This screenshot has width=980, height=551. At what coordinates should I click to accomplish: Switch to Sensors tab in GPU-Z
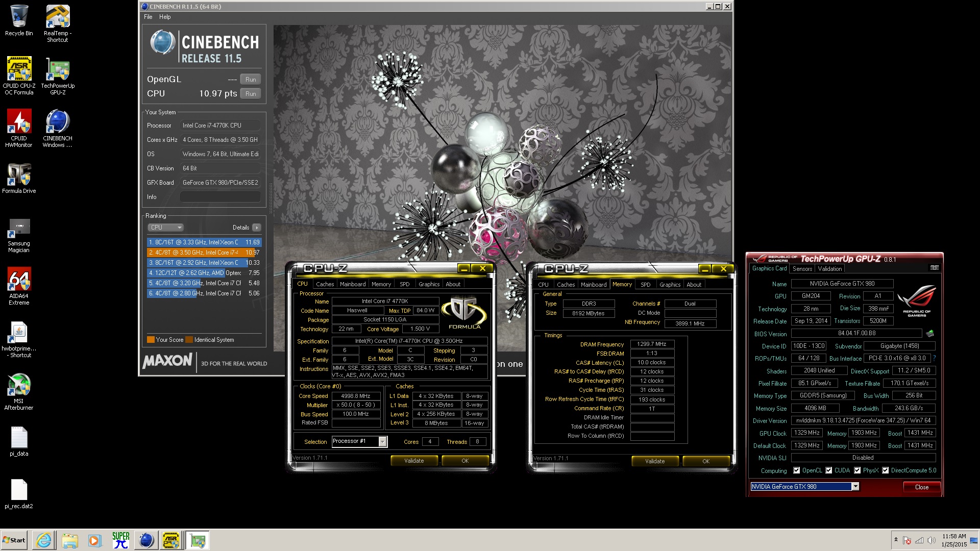point(802,269)
